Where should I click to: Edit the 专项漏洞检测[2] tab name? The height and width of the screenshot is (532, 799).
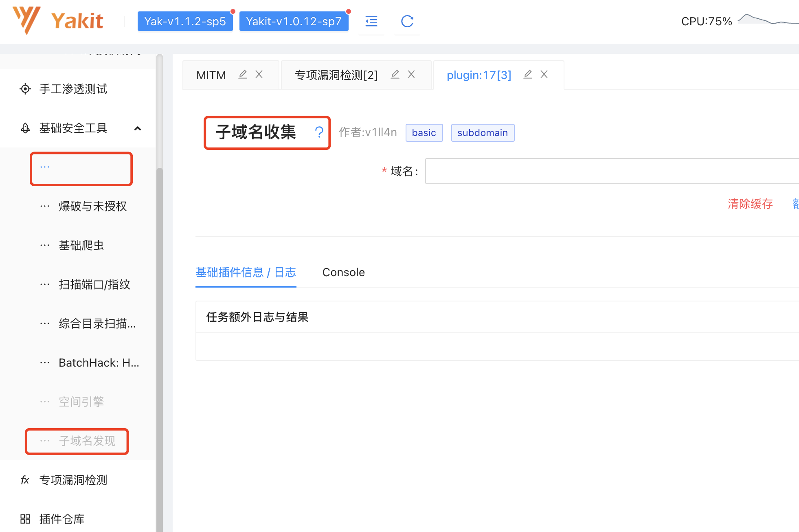395,74
